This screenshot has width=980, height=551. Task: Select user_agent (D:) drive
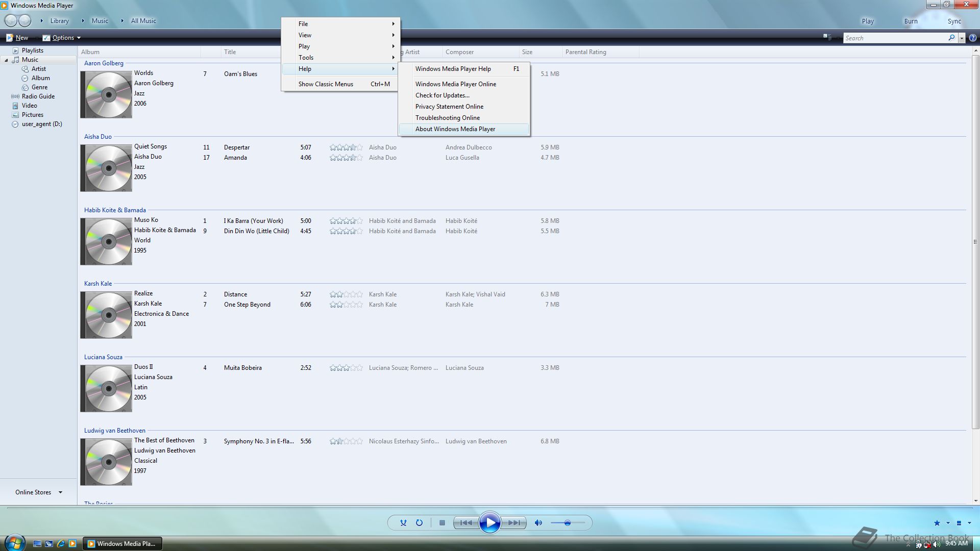(42, 124)
